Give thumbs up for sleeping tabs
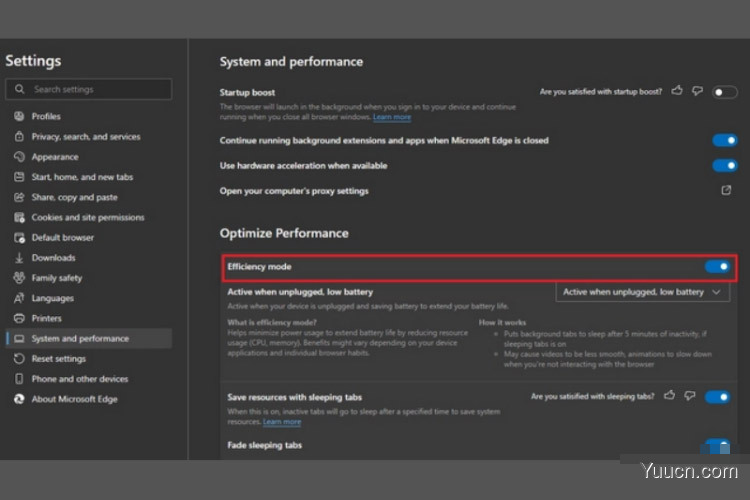 pos(670,395)
